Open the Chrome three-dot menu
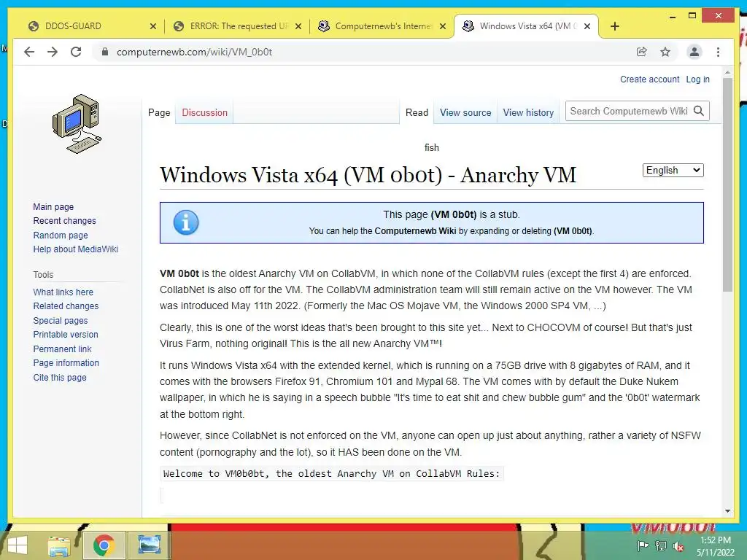Screen dimensions: 747x560 [718, 52]
